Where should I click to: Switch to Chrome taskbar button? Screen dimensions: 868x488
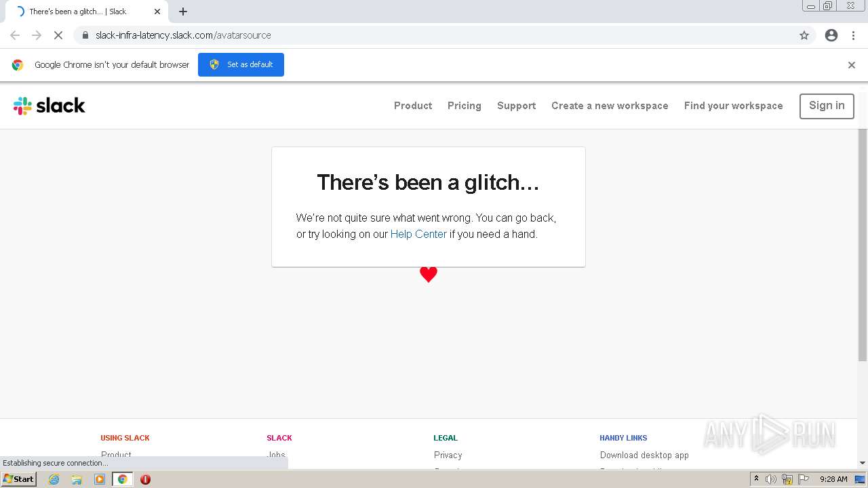point(122,479)
